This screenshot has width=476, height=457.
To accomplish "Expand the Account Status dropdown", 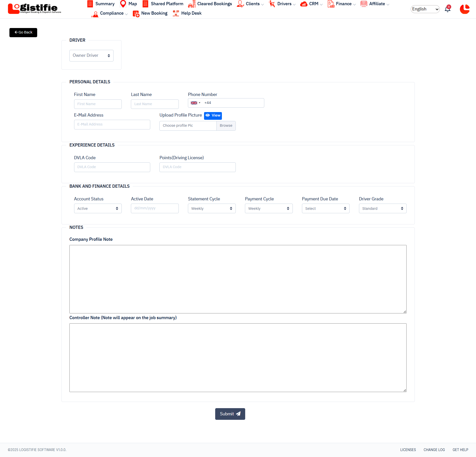I will 98,209.
